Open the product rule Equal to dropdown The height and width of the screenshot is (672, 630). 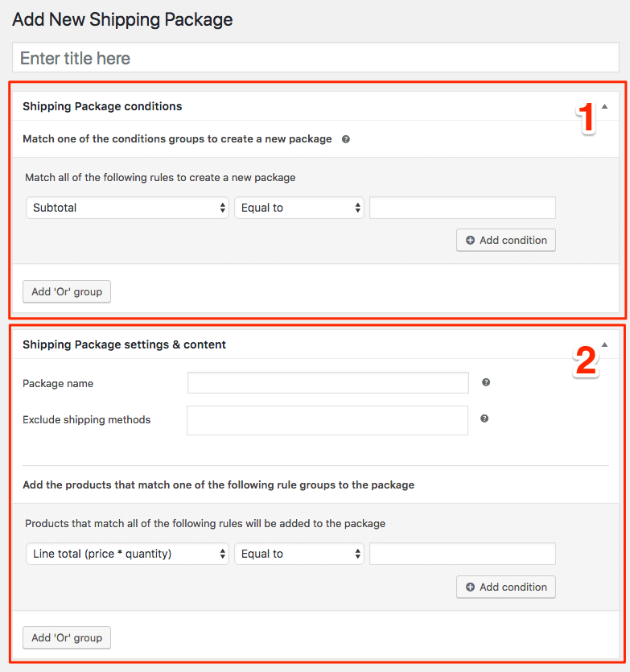(299, 554)
